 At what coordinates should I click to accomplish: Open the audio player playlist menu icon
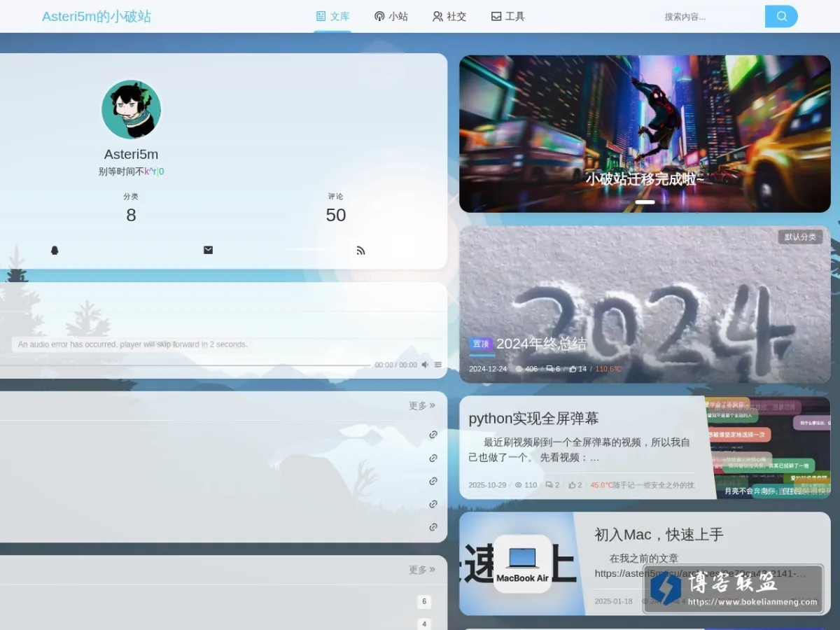[x=438, y=365]
